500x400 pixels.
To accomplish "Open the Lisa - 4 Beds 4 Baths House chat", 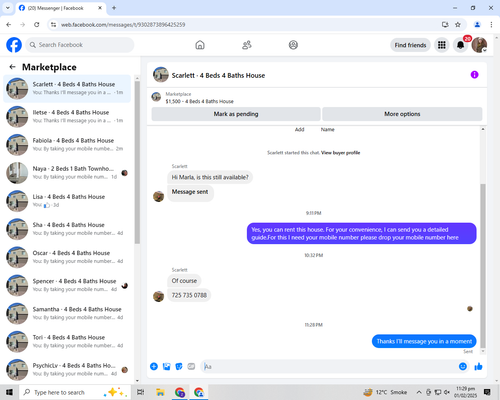I will tap(67, 201).
